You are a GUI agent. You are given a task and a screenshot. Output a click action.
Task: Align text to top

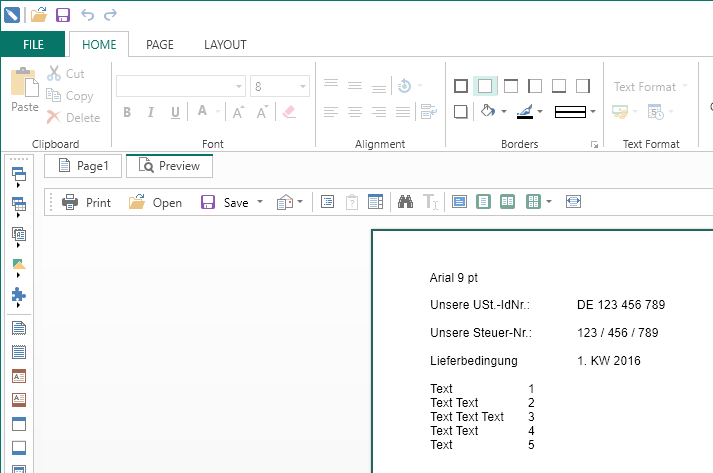[331, 86]
